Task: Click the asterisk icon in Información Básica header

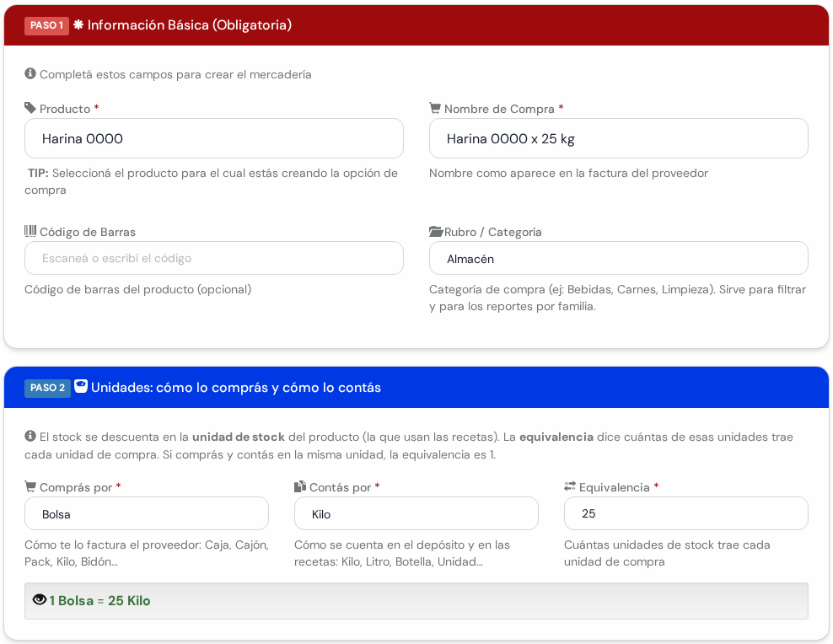Action: coord(78,24)
